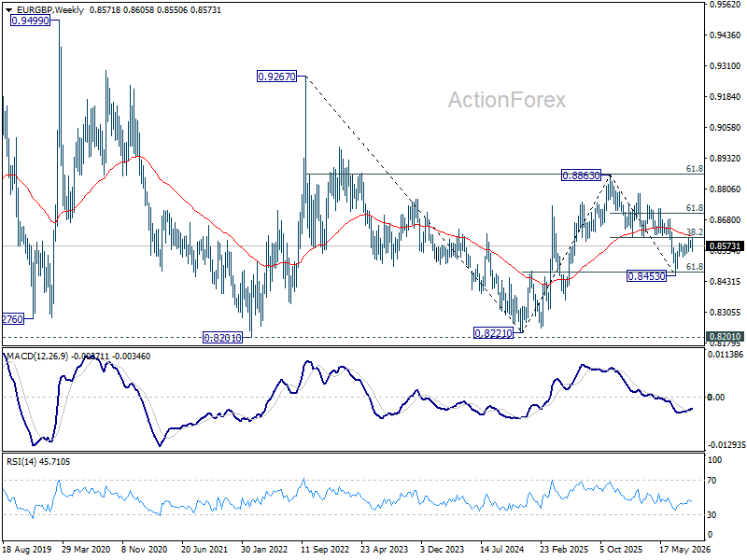Select the 18 Aug 2019 date marker
This screenshot has width=747, height=560.
[27, 549]
